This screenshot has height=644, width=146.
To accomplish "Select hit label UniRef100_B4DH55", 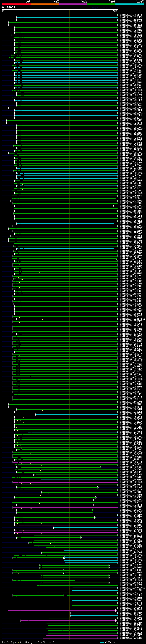I will coord(131,512).
